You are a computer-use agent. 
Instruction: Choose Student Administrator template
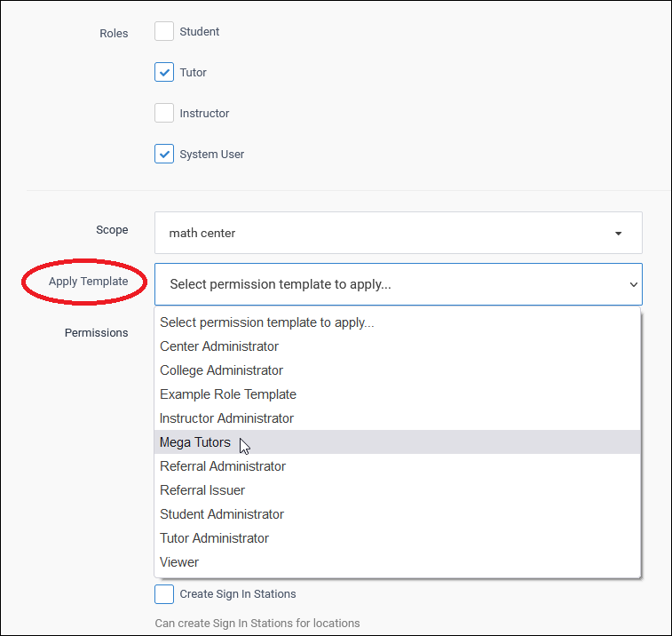tap(222, 514)
